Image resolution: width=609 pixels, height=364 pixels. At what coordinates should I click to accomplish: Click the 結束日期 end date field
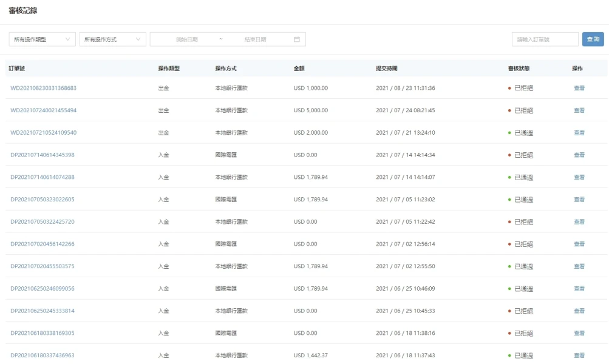point(255,39)
